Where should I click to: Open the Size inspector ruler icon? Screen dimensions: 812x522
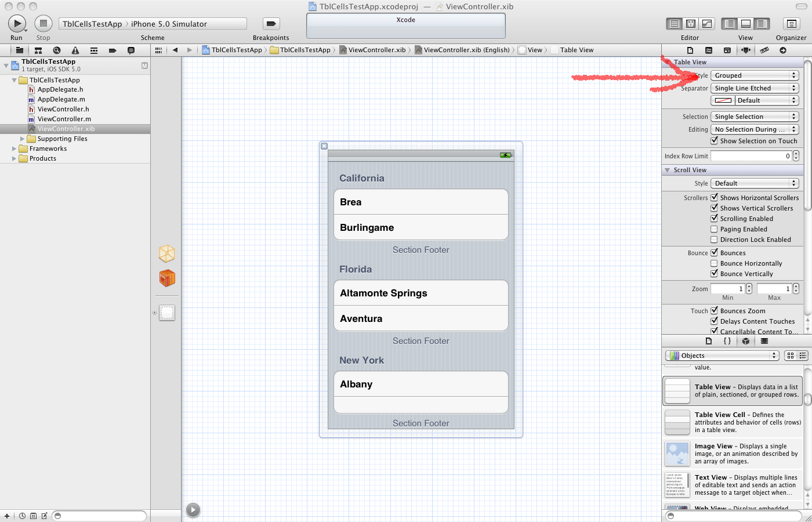click(764, 50)
